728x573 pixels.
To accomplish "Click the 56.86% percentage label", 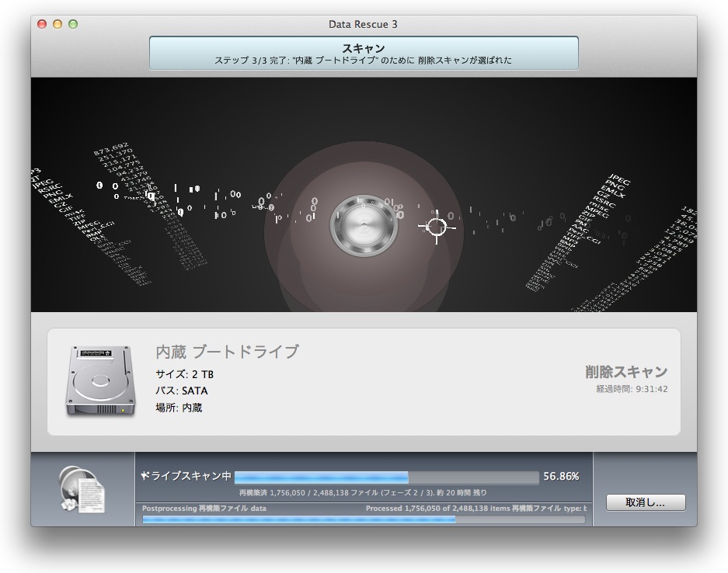I will (561, 477).
